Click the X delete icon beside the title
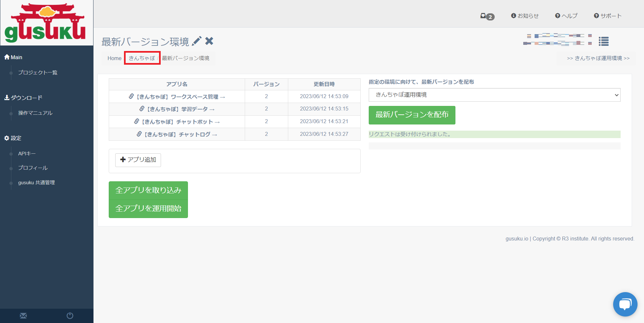The image size is (644, 323). pyautogui.click(x=209, y=41)
